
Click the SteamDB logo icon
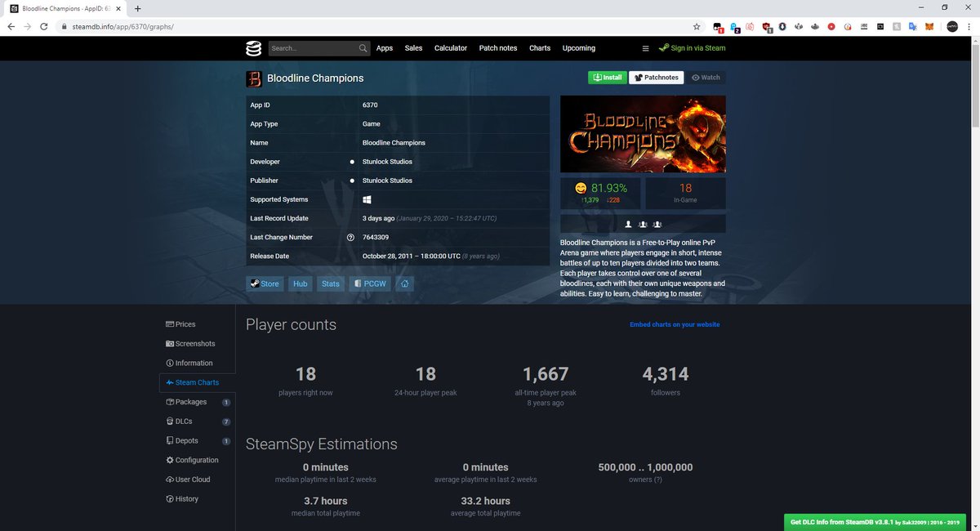(254, 48)
